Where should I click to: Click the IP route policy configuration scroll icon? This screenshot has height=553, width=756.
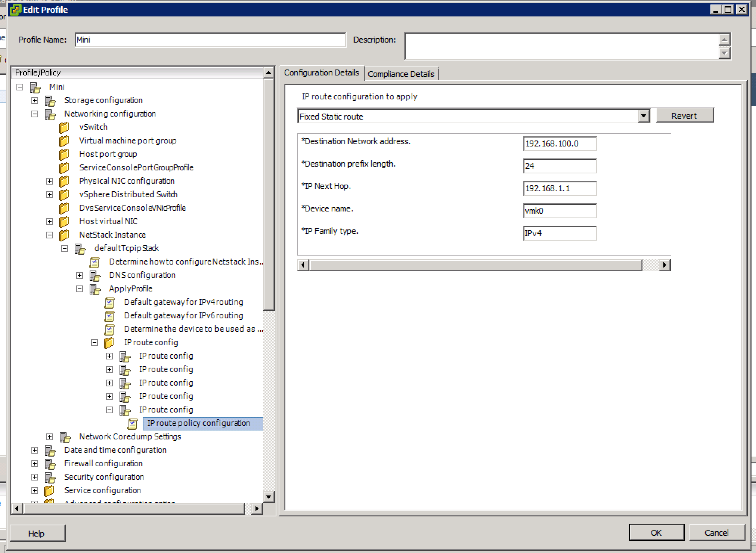pos(133,423)
